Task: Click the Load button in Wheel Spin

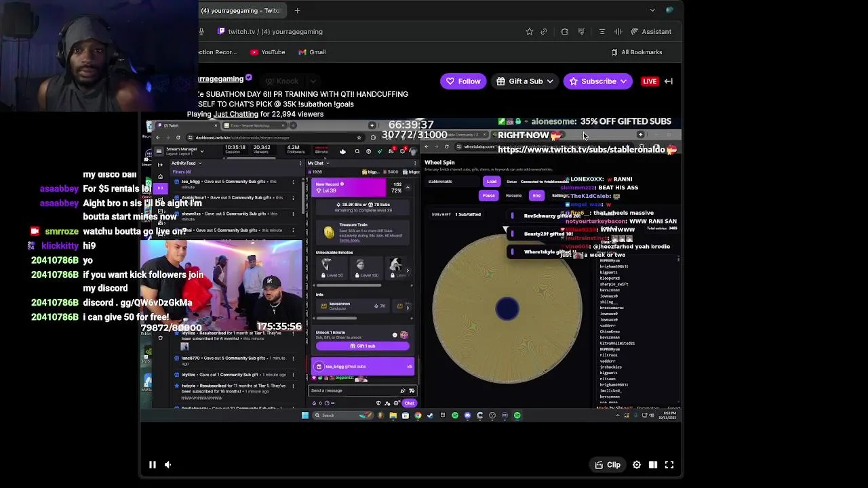Action: click(492, 182)
